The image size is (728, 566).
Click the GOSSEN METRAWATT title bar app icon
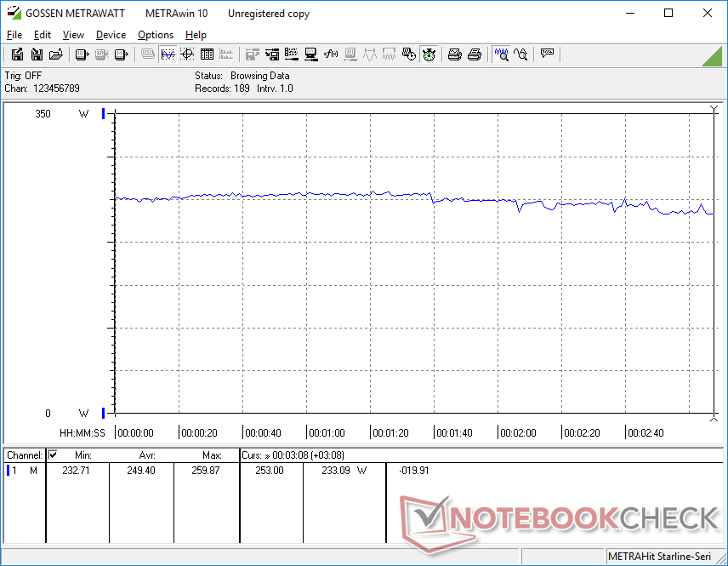14,13
